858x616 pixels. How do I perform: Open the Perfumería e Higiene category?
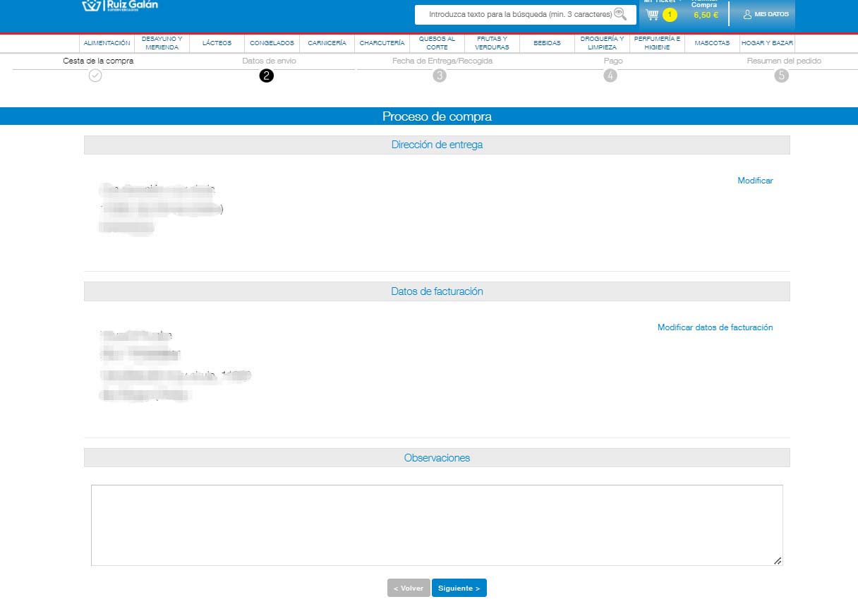point(657,43)
